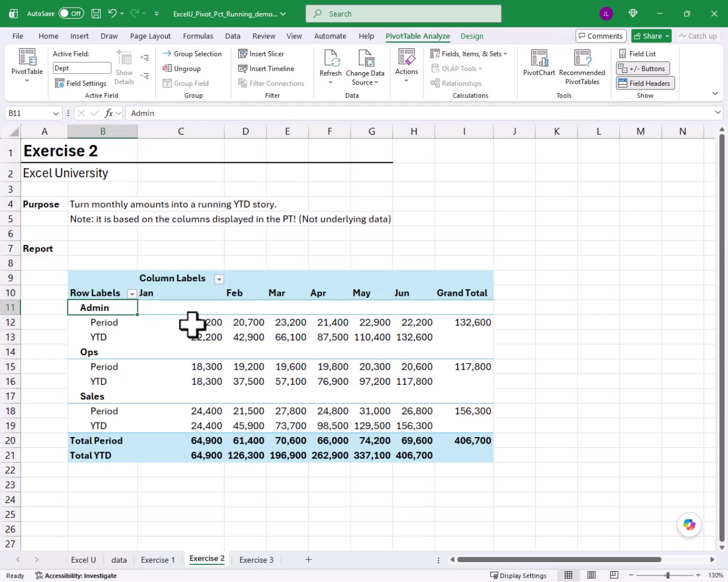Select row header 20

coord(10,441)
